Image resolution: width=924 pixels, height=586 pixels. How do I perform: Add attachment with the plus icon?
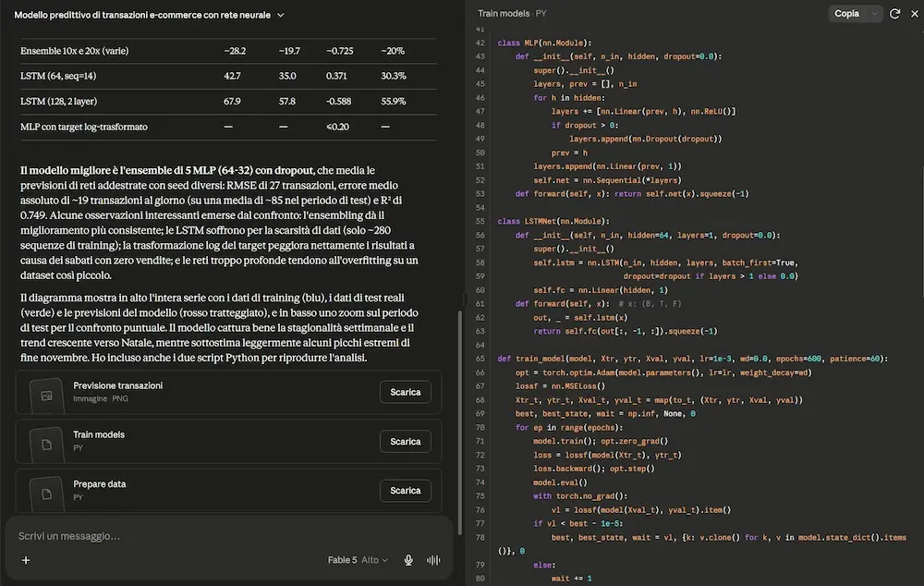[26, 560]
